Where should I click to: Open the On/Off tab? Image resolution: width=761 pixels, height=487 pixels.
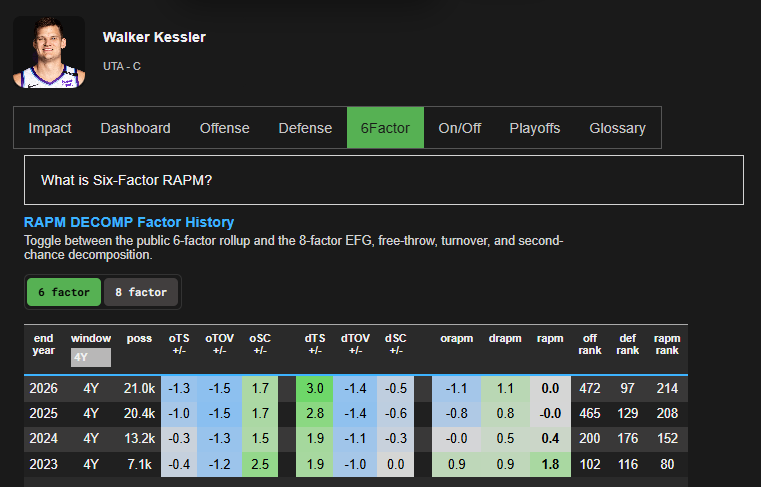tap(460, 128)
